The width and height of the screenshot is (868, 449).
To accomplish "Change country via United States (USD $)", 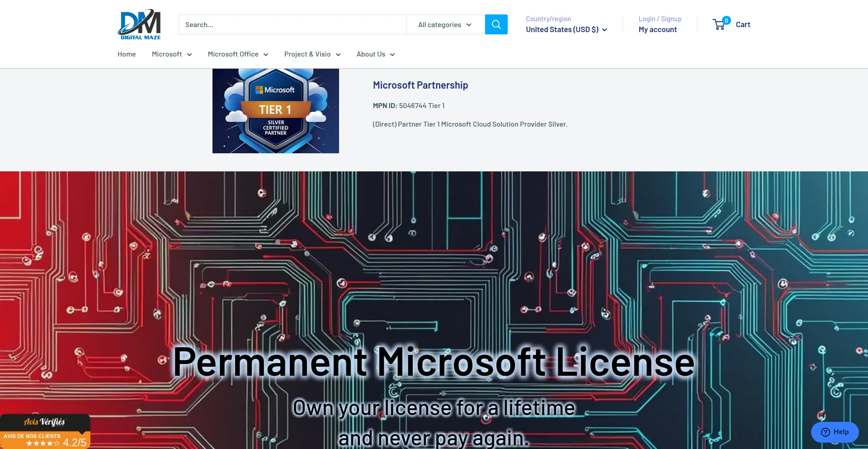I will point(566,29).
